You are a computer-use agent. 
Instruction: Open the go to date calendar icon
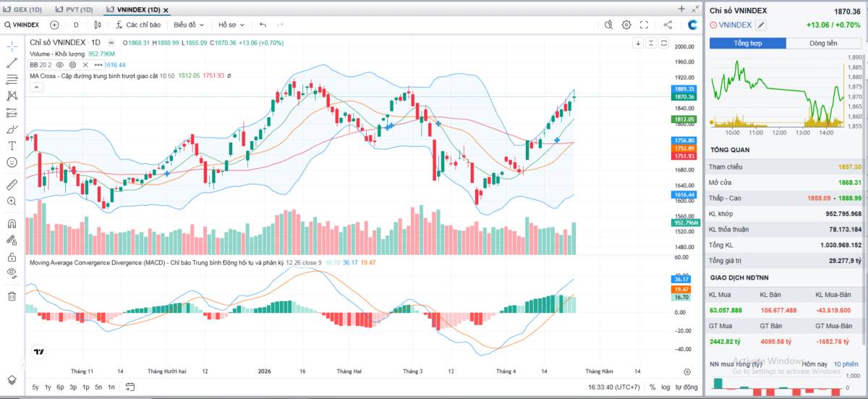click(x=132, y=387)
